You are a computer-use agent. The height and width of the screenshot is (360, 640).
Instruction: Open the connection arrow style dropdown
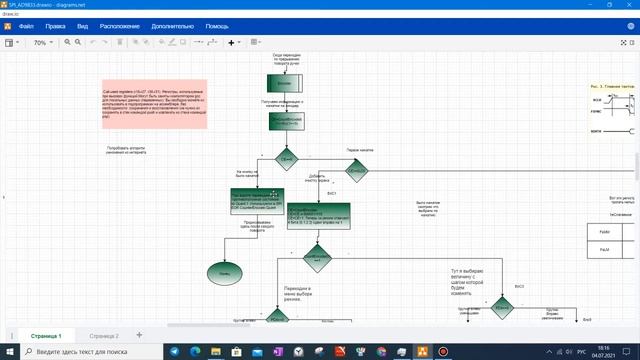198,42
